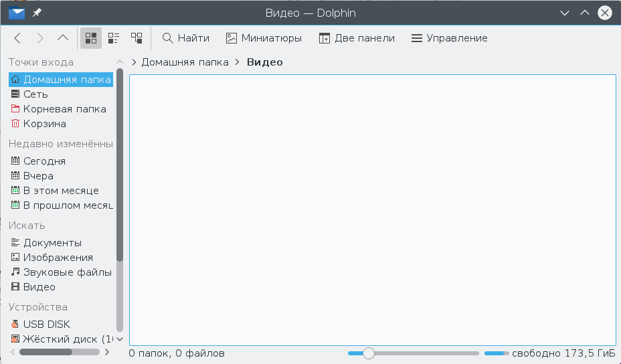
Task: Minimize the Dolphin window
Action: click(564, 13)
